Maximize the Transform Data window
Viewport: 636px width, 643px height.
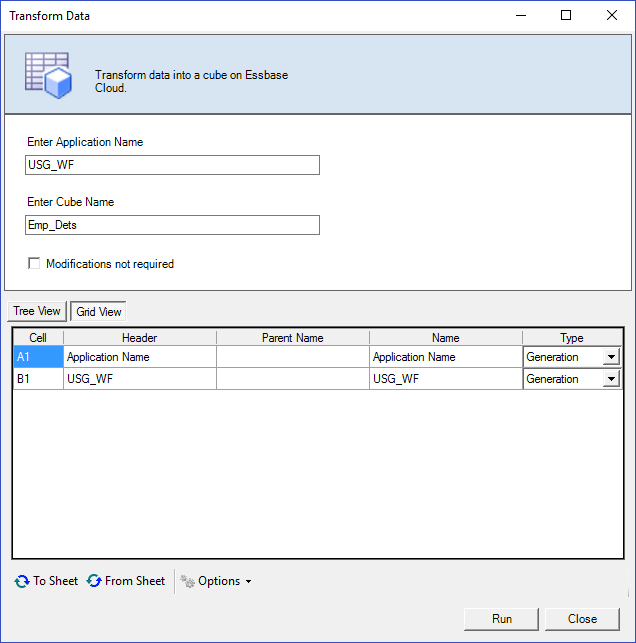click(566, 15)
